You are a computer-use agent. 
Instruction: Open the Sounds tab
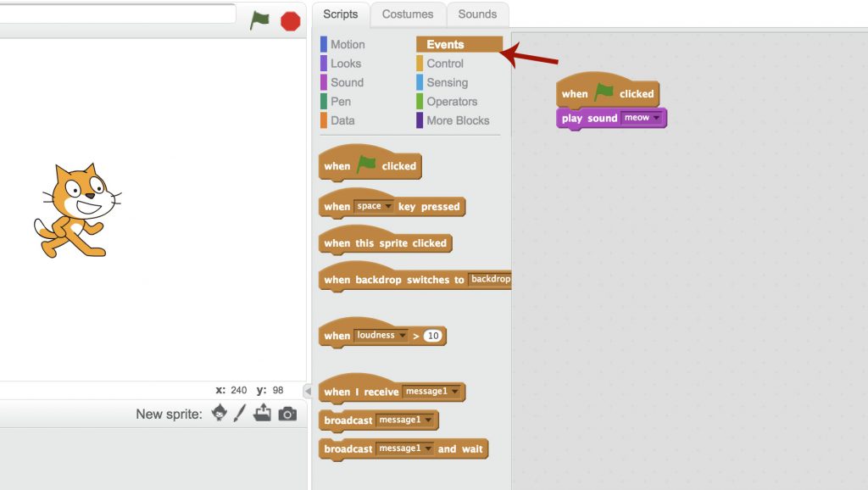click(x=477, y=14)
